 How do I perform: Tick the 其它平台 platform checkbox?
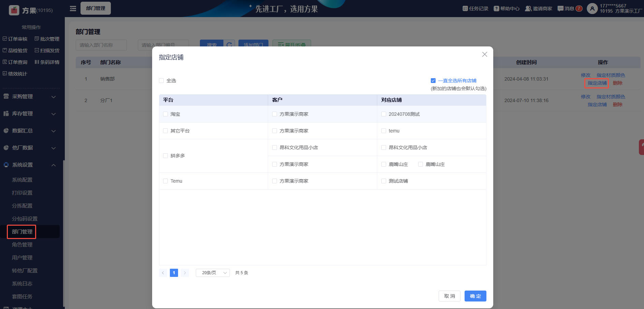pyautogui.click(x=165, y=131)
